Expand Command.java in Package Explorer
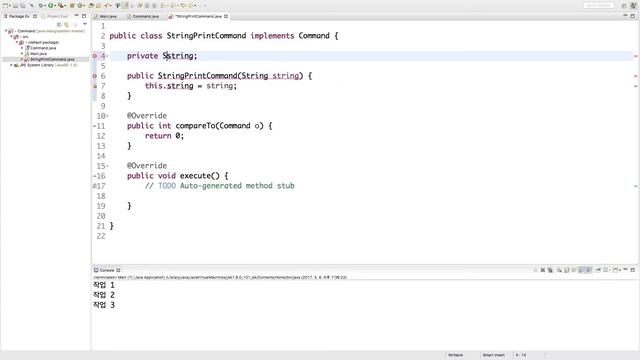Screen dimensions: 640x360 point(22,48)
